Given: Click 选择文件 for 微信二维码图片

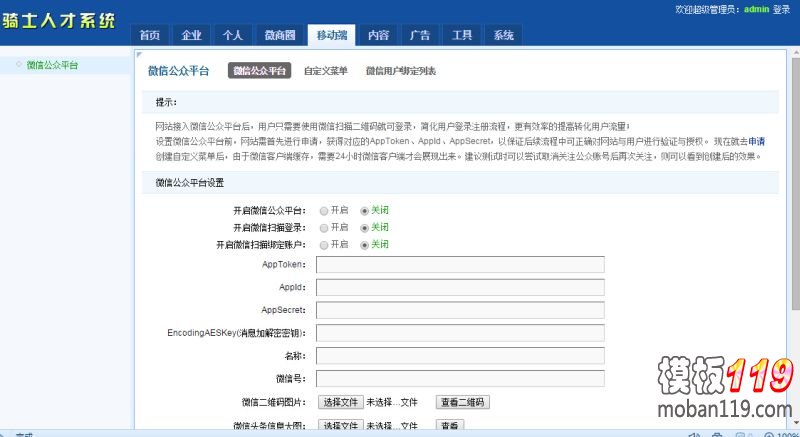Looking at the screenshot, I should coord(341,402).
